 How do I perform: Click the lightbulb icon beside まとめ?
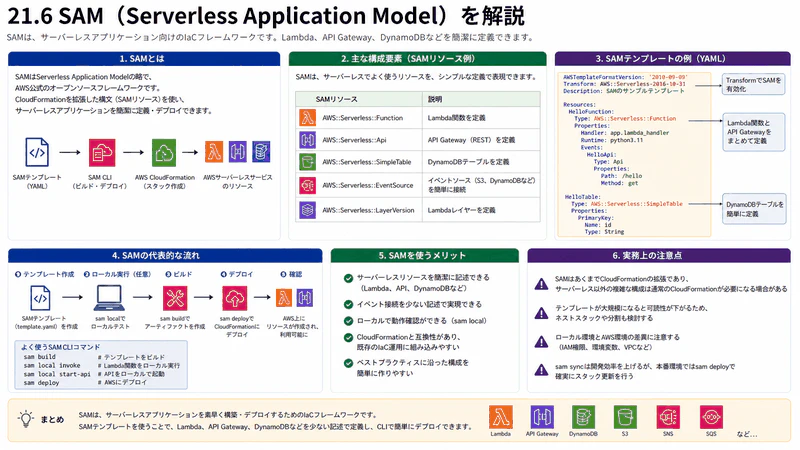(x=26, y=419)
